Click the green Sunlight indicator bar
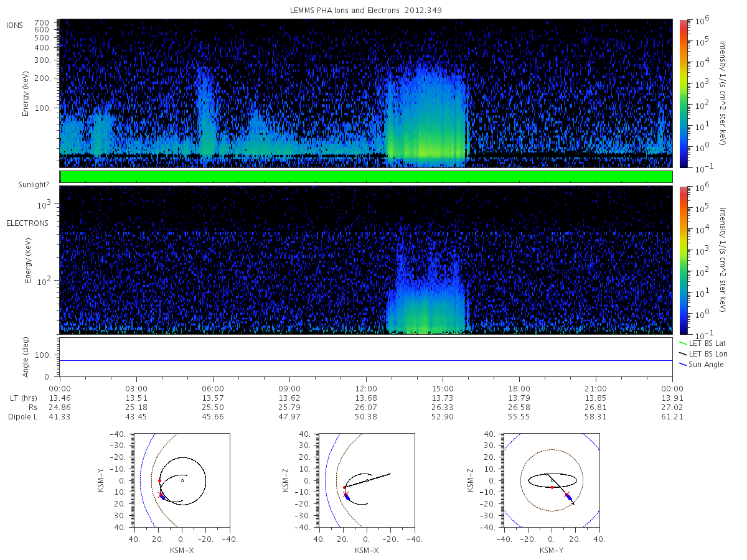Viewport: 747px width, 560px height. pos(366,177)
